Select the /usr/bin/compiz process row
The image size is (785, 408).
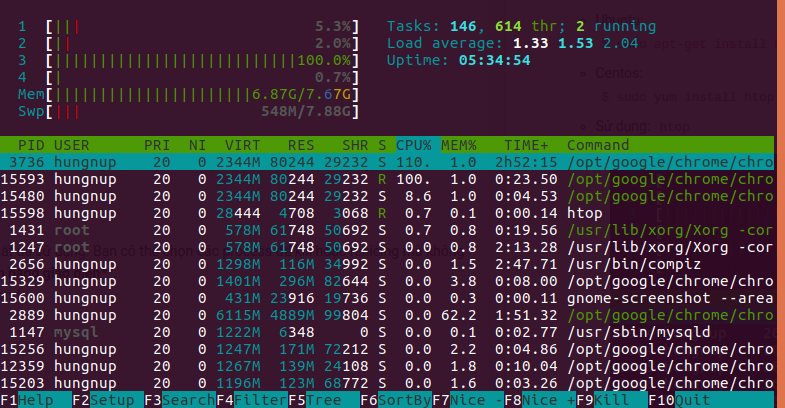(387, 264)
